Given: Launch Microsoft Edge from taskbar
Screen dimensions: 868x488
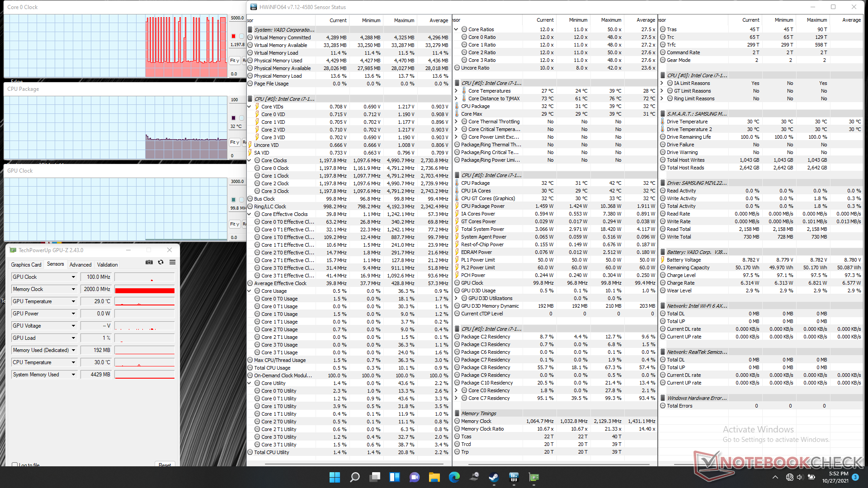Looking at the screenshot, I should tap(454, 477).
